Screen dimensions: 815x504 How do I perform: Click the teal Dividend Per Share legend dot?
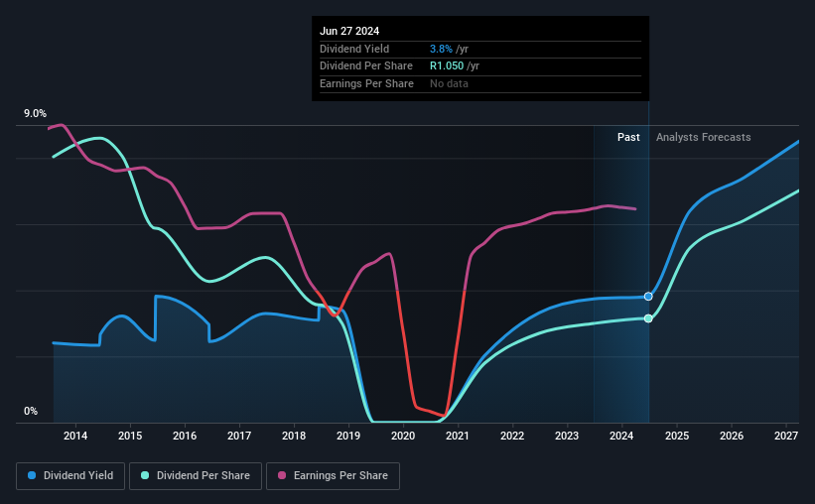tap(145, 475)
